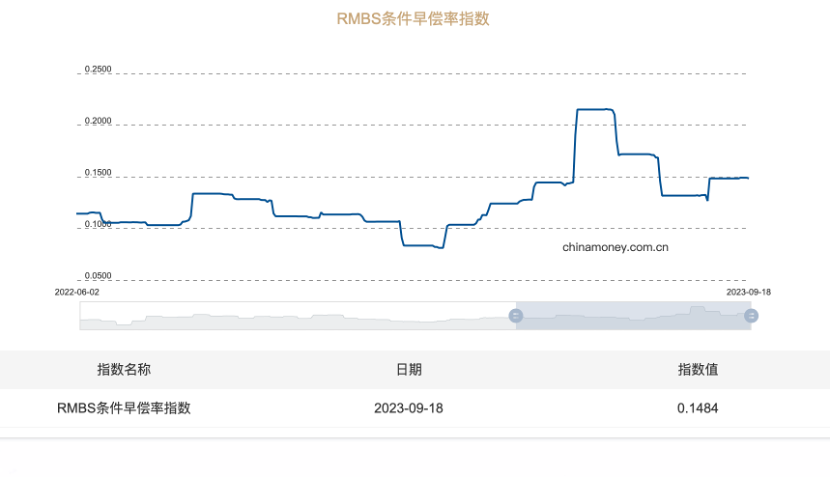Click the 指数名称 column header
Screen dimensions: 830x478
click(x=124, y=369)
